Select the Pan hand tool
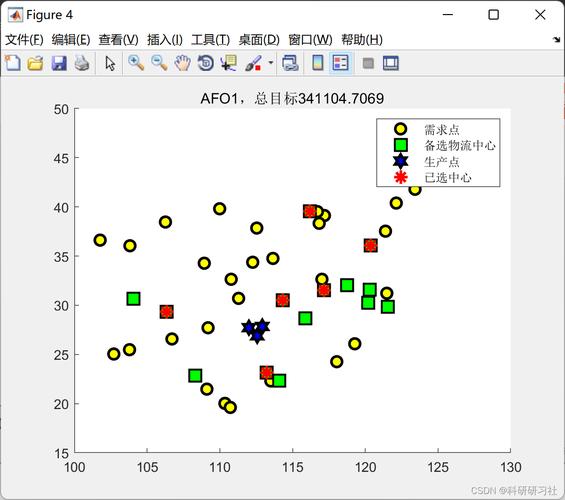Viewport: 565px width, 500px height. coord(182,63)
